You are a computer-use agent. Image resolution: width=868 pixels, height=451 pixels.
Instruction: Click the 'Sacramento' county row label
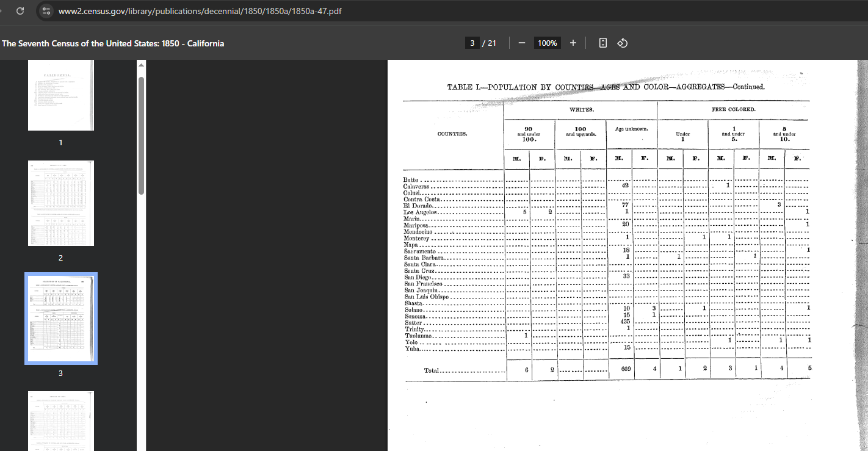419,251
